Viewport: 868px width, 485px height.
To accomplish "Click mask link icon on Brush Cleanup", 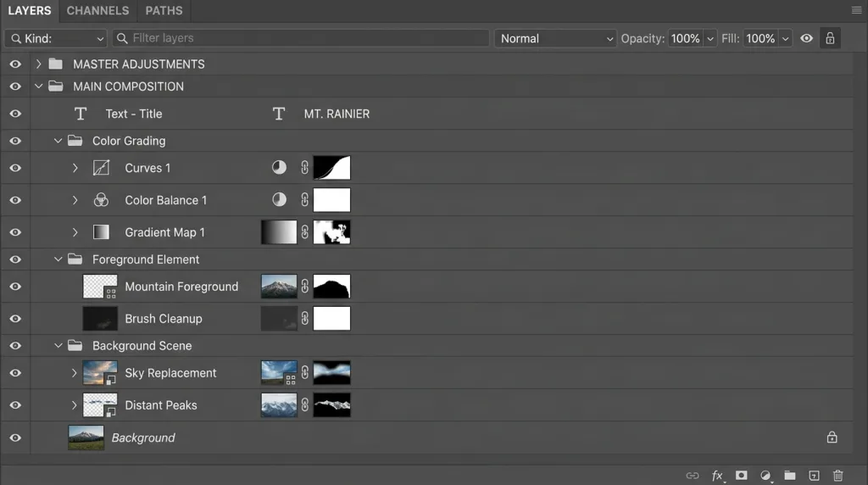I will [x=305, y=318].
